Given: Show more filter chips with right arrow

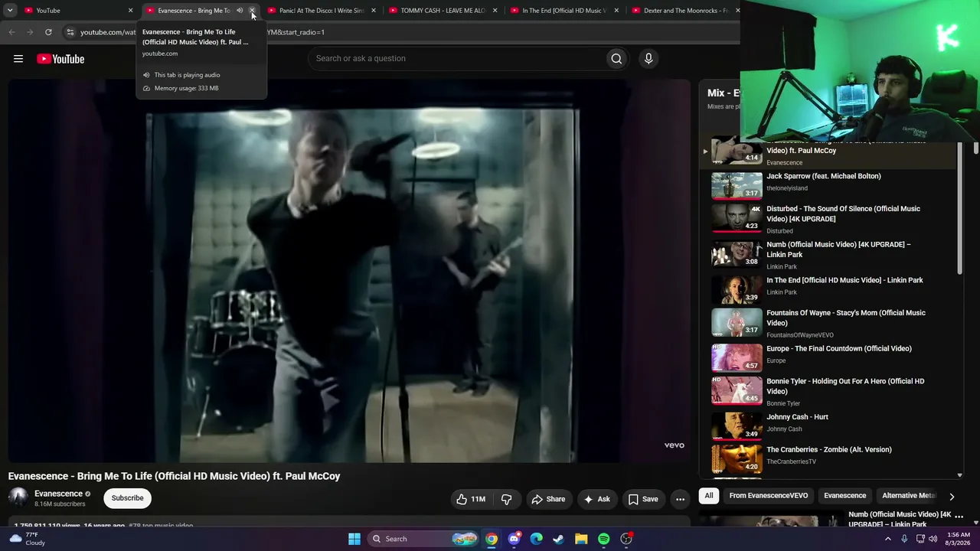Looking at the screenshot, I should (x=952, y=497).
